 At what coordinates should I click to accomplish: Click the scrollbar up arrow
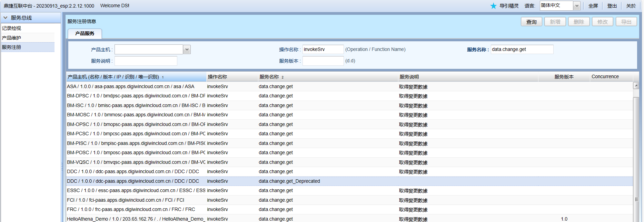coord(636,85)
